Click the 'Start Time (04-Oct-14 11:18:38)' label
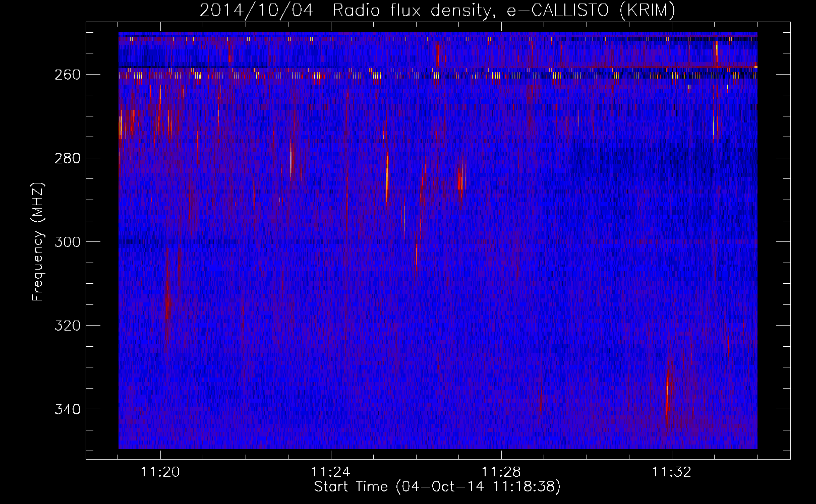Screen dimensions: 816x504 (437, 487)
